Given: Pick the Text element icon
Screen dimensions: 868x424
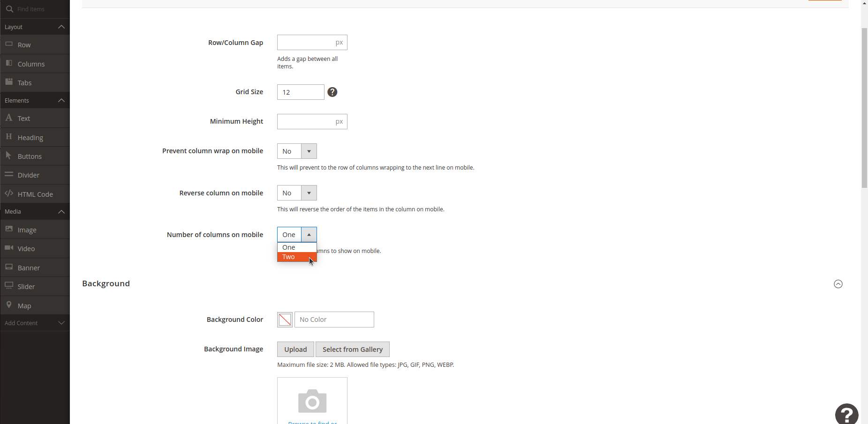Looking at the screenshot, I should 9,118.
